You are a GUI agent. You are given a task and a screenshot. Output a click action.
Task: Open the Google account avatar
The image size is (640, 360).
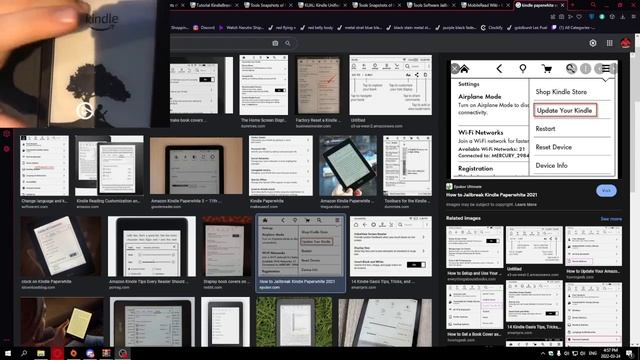tap(625, 42)
